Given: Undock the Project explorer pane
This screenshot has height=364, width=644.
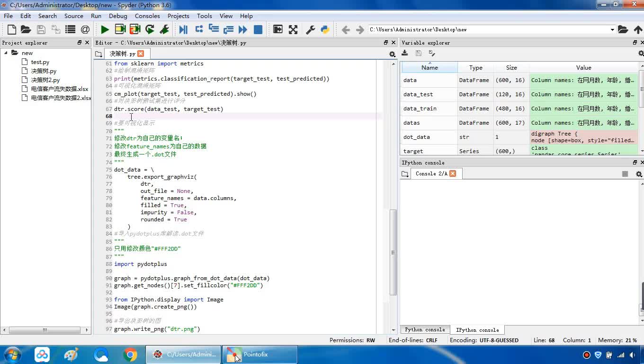Looking at the screenshot, I should 80,43.
